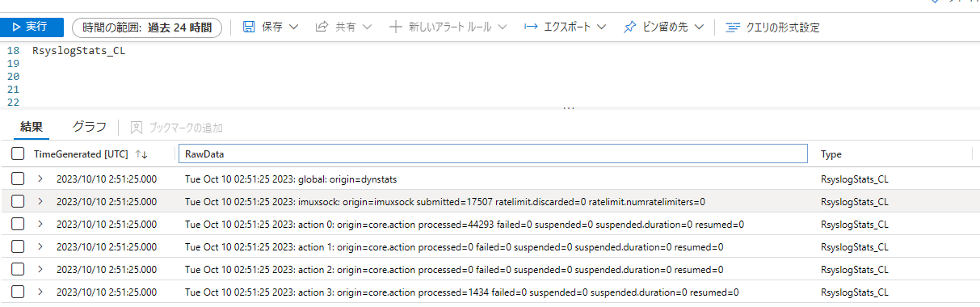Click RsyslogStats_CL in query editor line 18

tap(78, 51)
